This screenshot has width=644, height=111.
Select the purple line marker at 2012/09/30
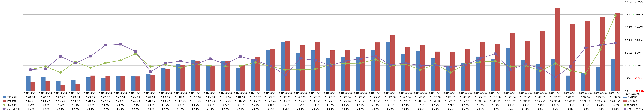tap(120, 44)
